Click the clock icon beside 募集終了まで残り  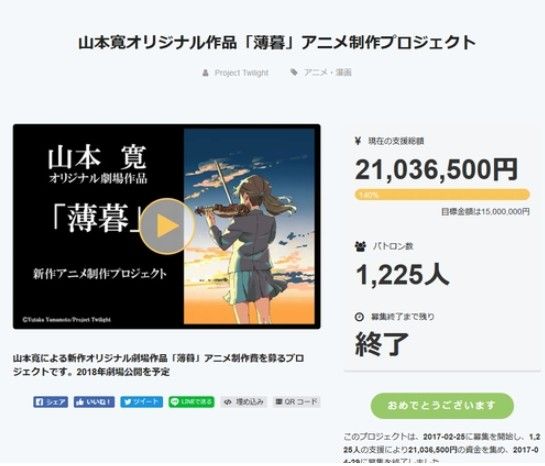pyautogui.click(x=359, y=317)
